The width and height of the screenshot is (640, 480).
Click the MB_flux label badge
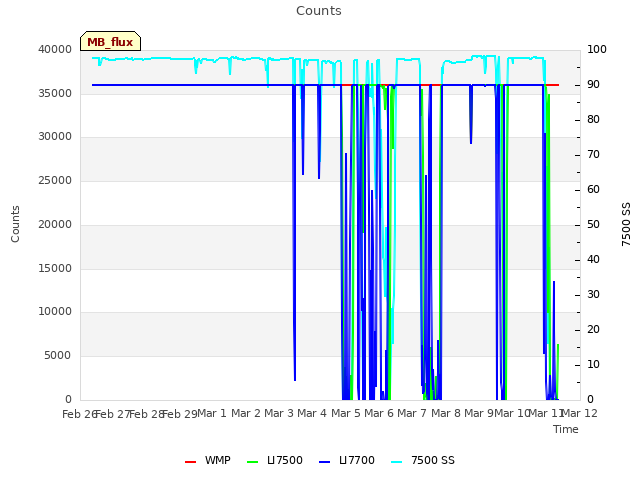pyautogui.click(x=110, y=41)
